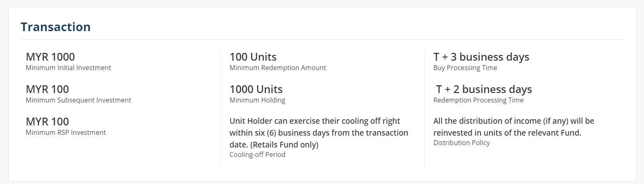Select the Distribution Policy label
Viewport: 644px width, 184px height.
[461, 143]
